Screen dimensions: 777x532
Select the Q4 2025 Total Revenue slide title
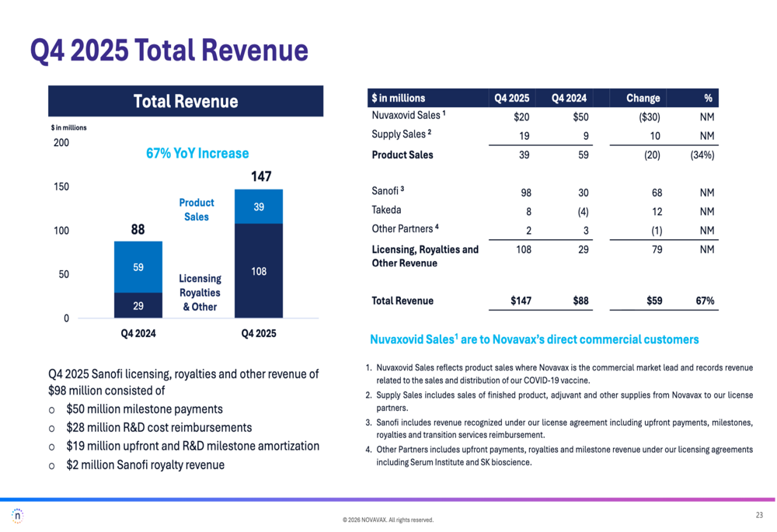pos(169,50)
